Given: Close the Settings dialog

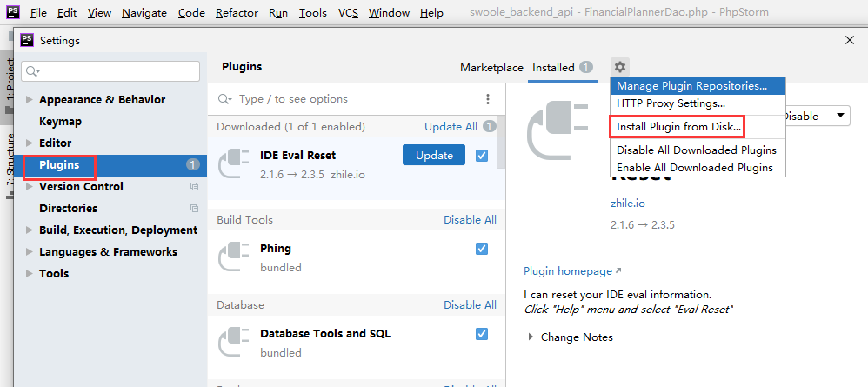Looking at the screenshot, I should pyautogui.click(x=850, y=40).
